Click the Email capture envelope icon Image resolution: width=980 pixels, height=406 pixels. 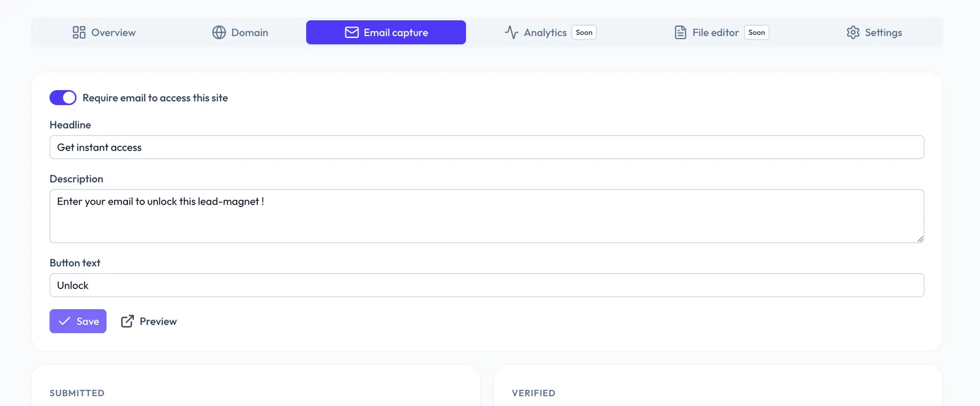coord(352,32)
